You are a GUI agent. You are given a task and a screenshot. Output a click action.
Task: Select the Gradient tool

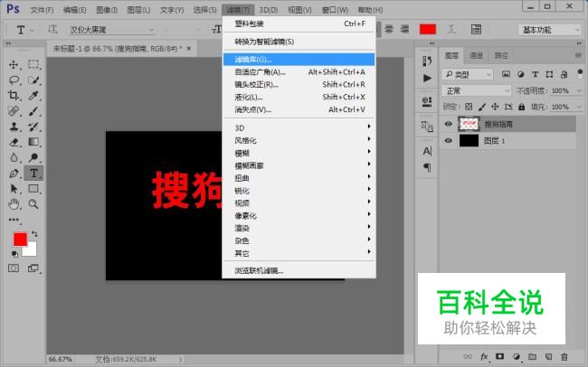click(x=33, y=142)
